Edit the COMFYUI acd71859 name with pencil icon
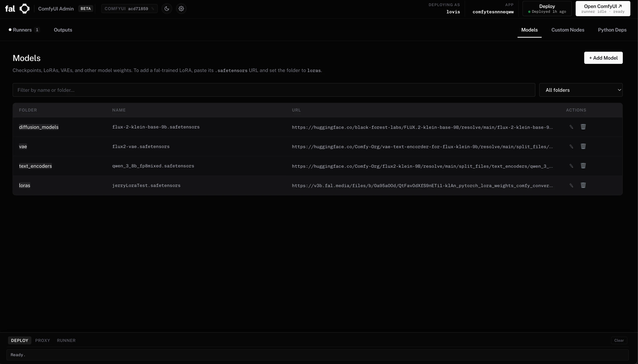The image size is (638, 364). pos(153,8)
